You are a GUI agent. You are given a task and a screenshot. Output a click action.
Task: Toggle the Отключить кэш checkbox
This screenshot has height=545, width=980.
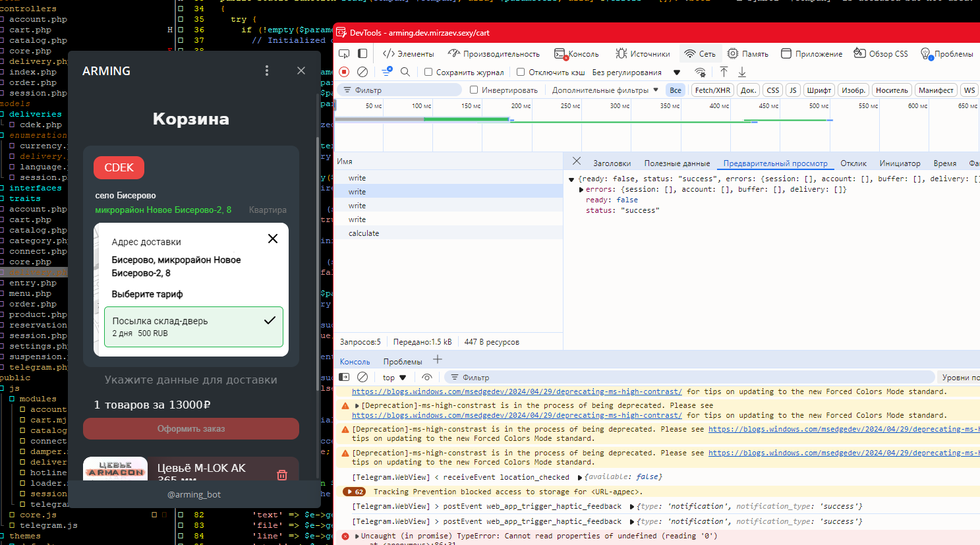pyautogui.click(x=521, y=72)
